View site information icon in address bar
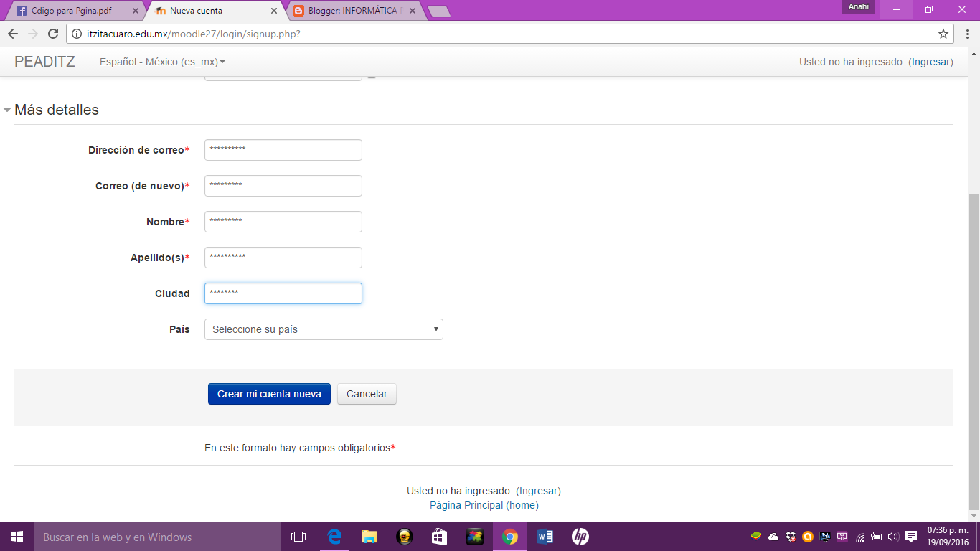 pos(77,34)
